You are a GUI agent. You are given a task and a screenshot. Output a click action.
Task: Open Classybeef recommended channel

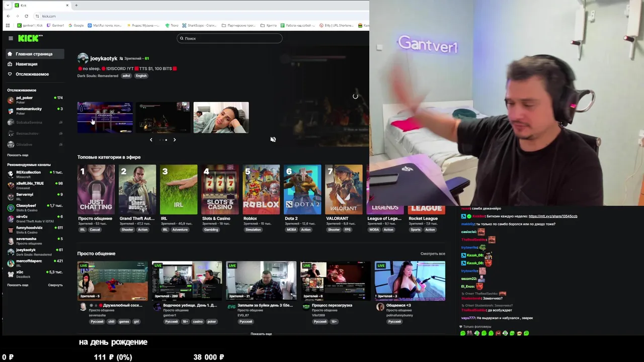click(x=35, y=207)
